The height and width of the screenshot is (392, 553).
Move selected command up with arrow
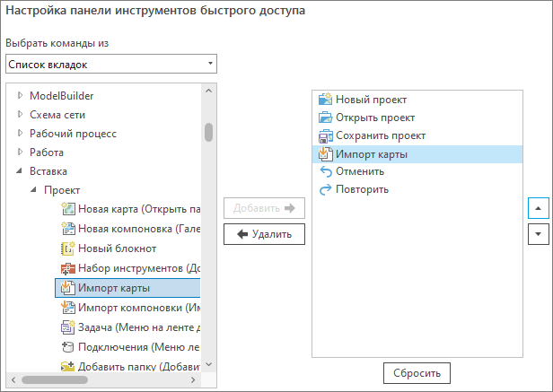[x=538, y=208]
